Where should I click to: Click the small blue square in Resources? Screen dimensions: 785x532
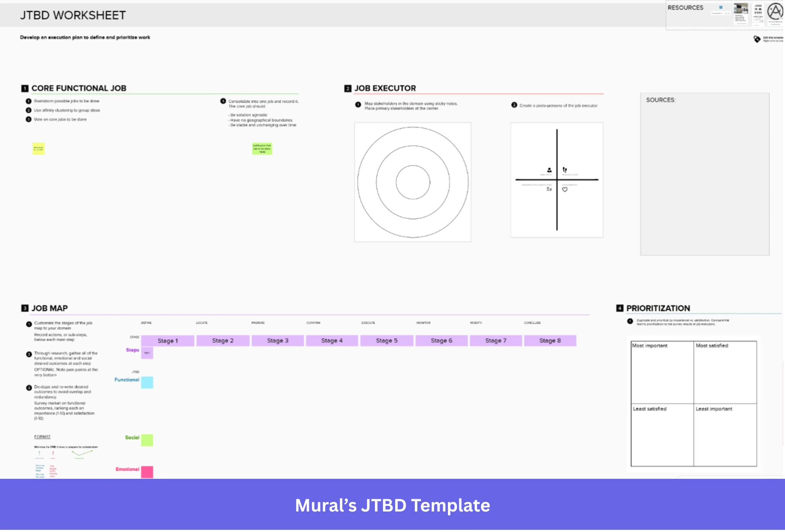pyautogui.click(x=721, y=7)
